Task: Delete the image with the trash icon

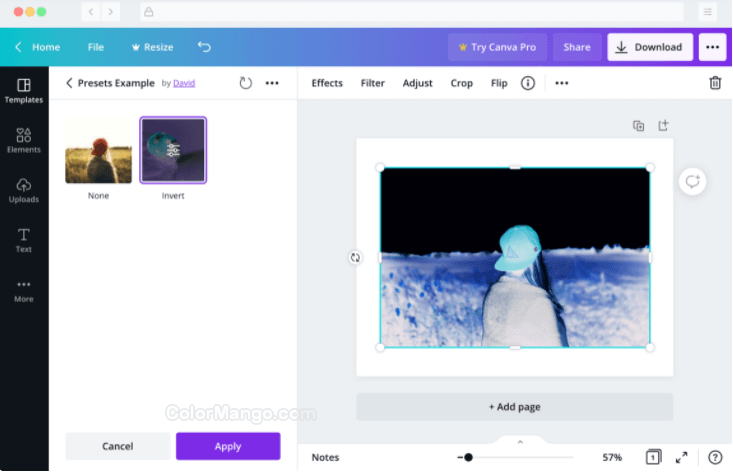Action: point(715,83)
